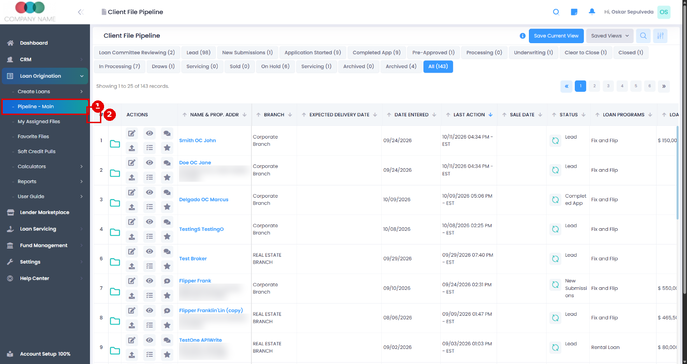Click the OS user avatar
The width and height of the screenshot is (687, 364).
(664, 12)
